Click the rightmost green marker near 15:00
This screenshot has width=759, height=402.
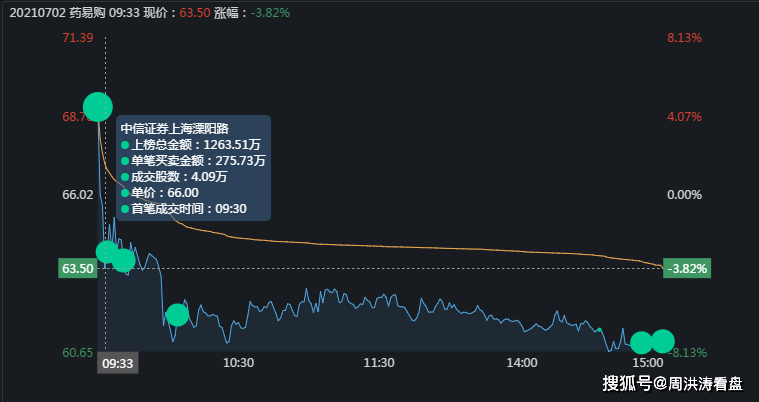click(x=662, y=341)
